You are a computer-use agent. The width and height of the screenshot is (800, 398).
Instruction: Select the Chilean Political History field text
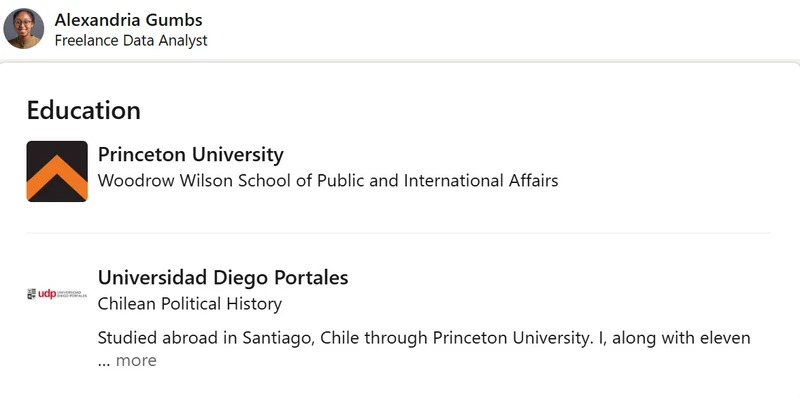point(189,304)
